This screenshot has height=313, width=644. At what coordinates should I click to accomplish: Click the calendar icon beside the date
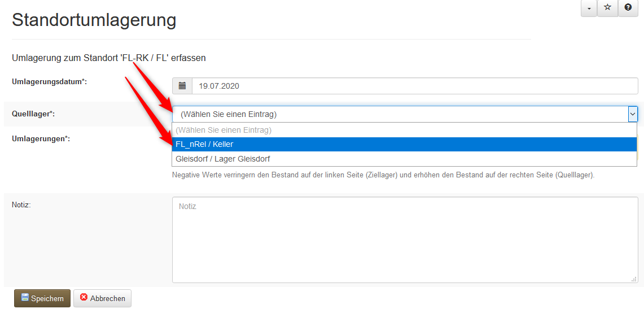point(182,86)
